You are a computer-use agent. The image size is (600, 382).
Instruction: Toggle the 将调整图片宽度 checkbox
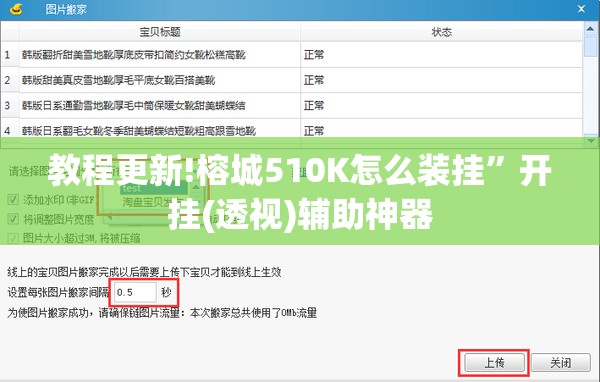(x=13, y=219)
